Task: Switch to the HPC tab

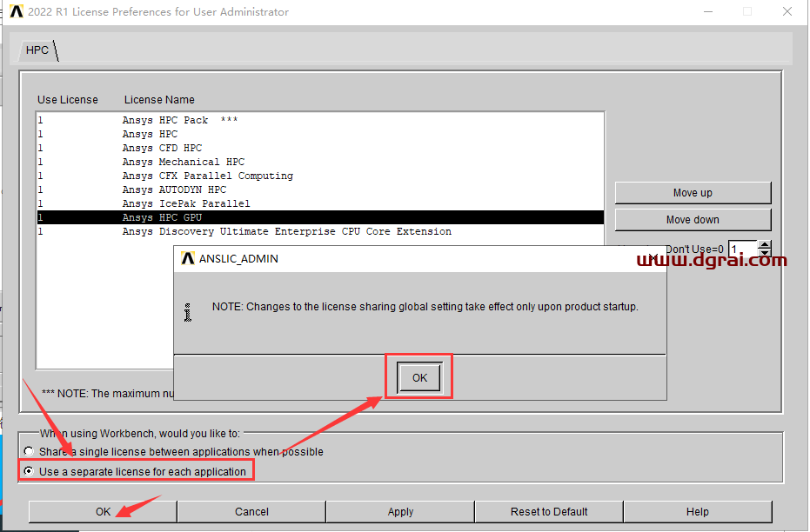Action: coord(37,50)
